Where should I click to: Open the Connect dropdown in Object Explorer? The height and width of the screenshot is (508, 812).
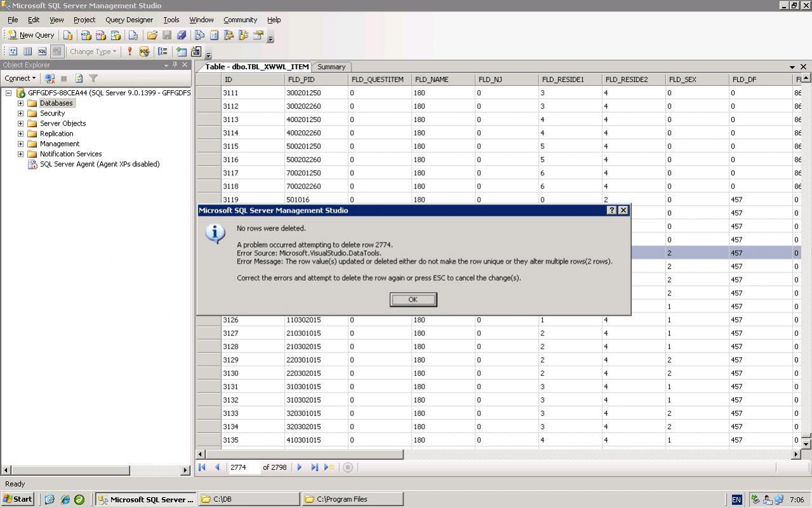pyautogui.click(x=20, y=78)
